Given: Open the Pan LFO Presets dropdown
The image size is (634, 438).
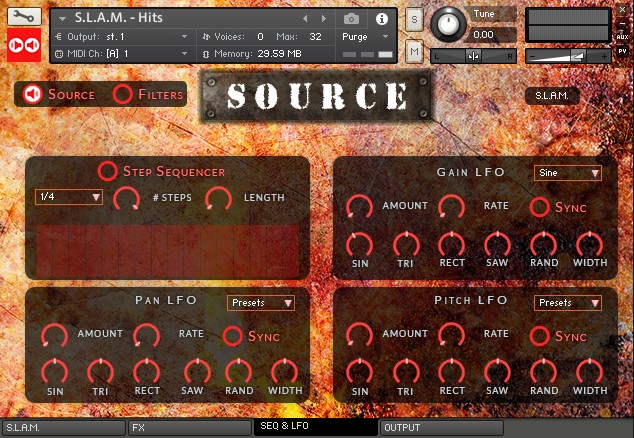Looking at the screenshot, I should (261, 303).
